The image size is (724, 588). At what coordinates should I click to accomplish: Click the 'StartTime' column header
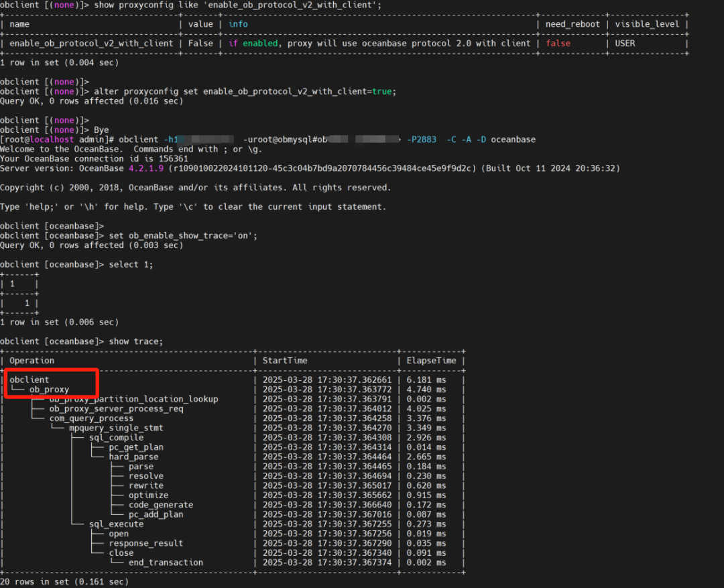click(x=285, y=361)
